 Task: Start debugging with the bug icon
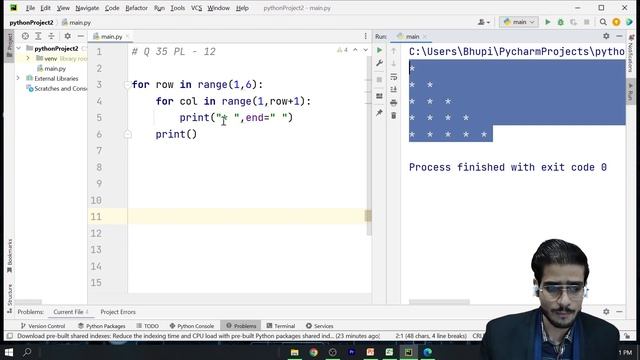point(561,22)
